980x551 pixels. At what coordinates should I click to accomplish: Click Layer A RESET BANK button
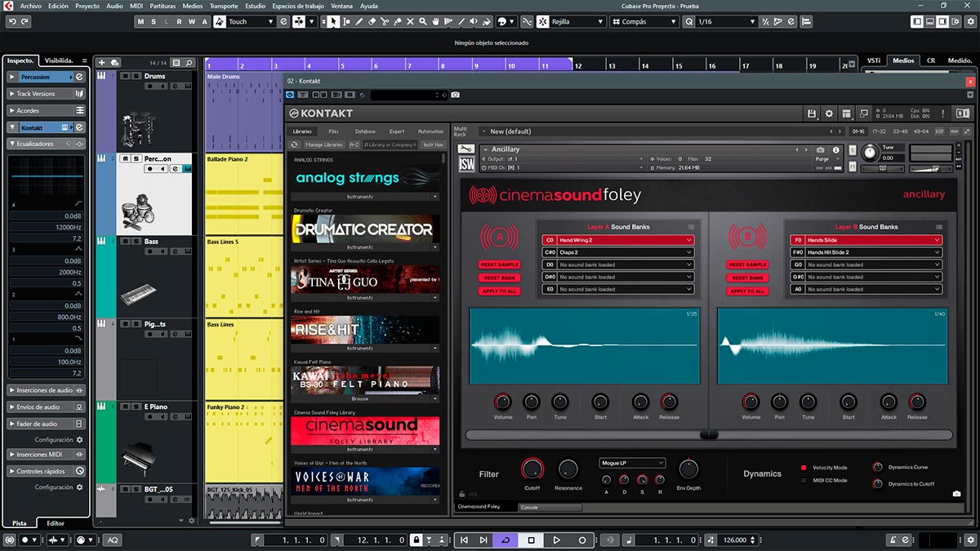[499, 278]
